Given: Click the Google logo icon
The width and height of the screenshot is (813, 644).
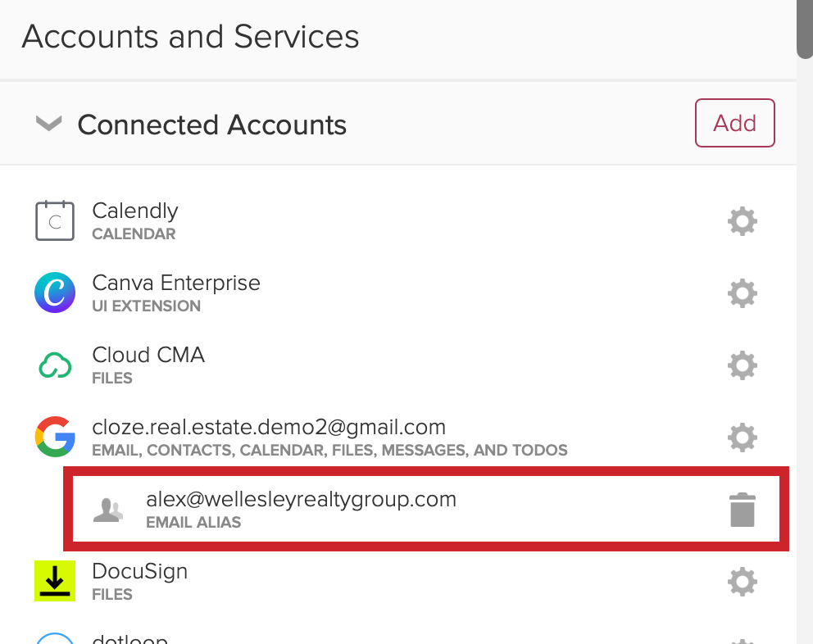Looking at the screenshot, I should point(55,437).
